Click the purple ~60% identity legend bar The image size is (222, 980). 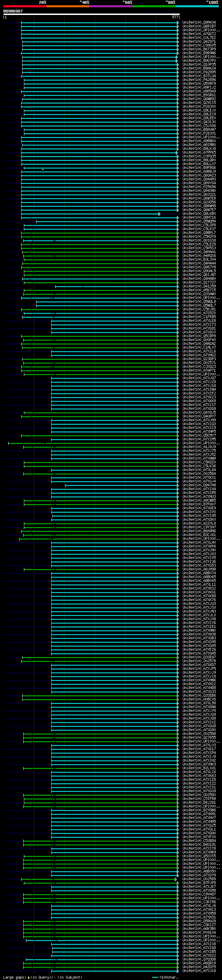click(x=111, y=6)
